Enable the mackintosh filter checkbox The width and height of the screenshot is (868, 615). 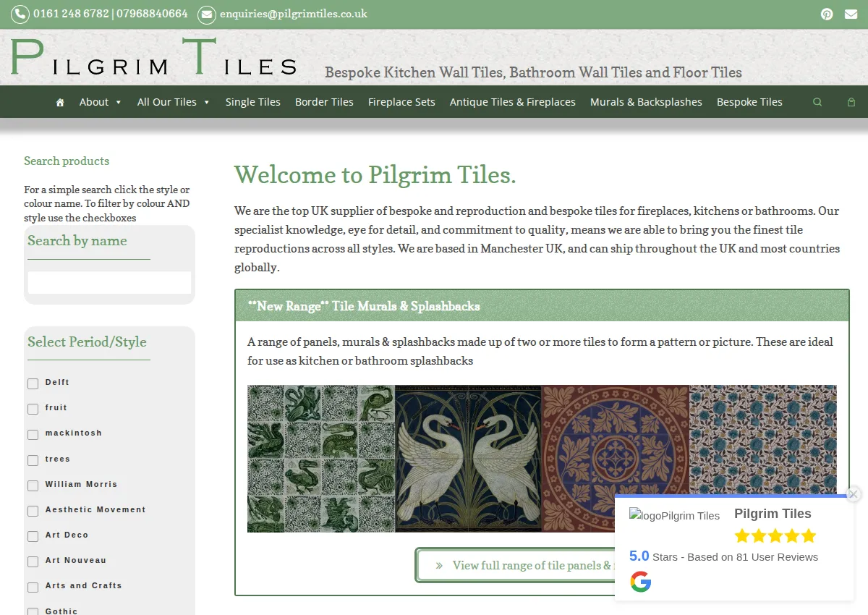[33, 434]
